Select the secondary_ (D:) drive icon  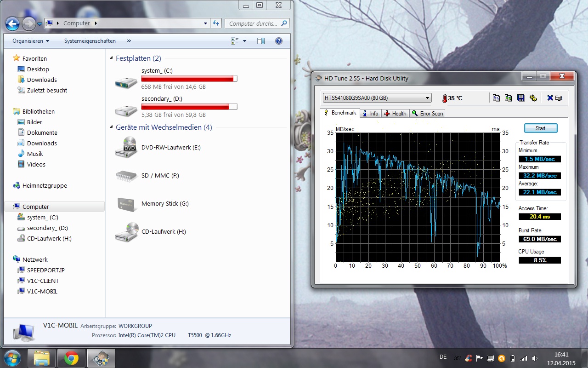[x=126, y=109]
